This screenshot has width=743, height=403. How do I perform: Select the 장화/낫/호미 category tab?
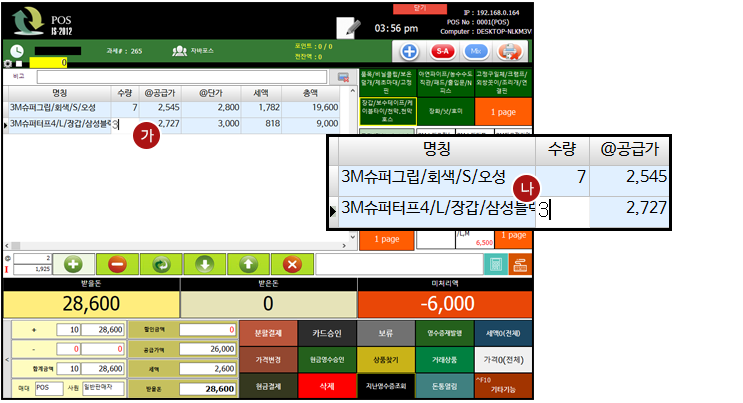tap(445, 111)
